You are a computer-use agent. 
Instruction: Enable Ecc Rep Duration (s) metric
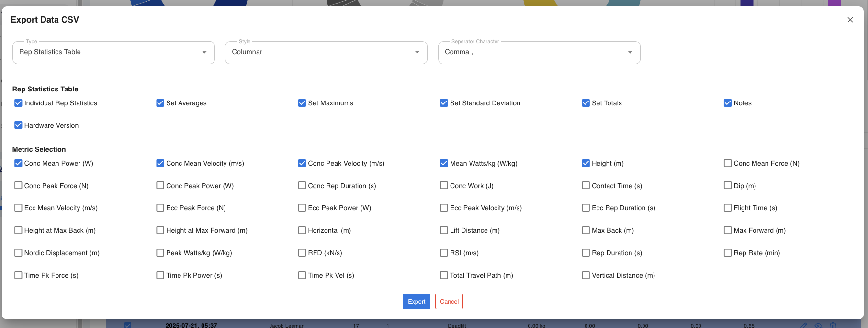tap(586, 208)
